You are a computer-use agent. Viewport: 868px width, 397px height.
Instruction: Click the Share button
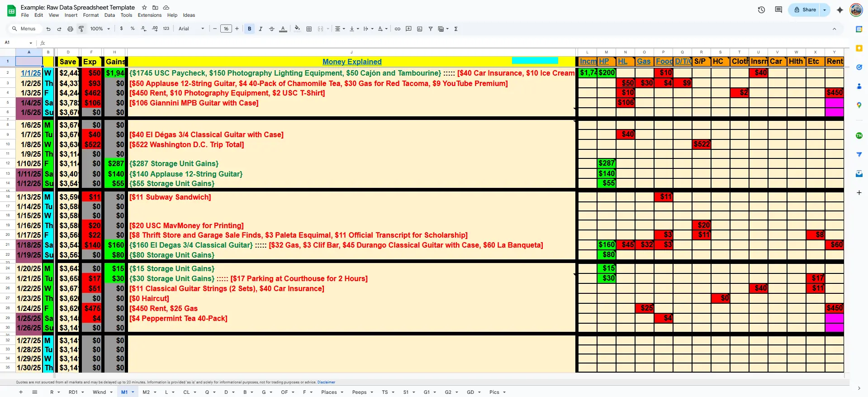(x=805, y=10)
